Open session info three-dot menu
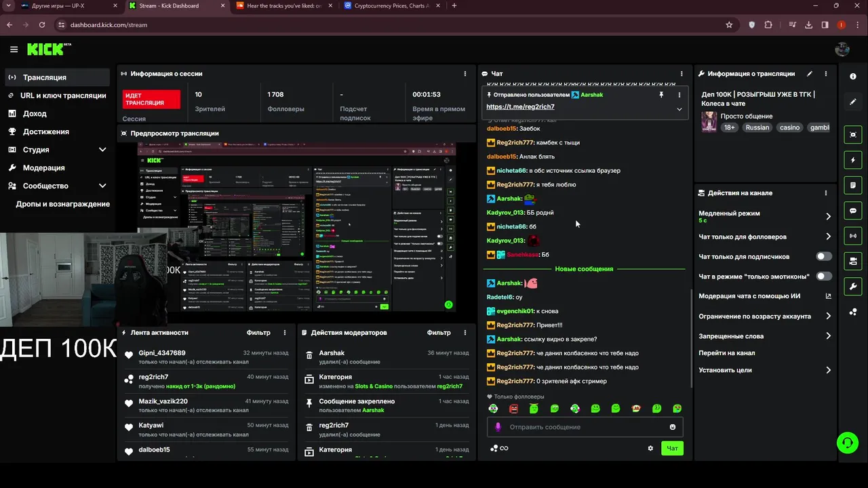The height and width of the screenshot is (488, 868). point(465,74)
